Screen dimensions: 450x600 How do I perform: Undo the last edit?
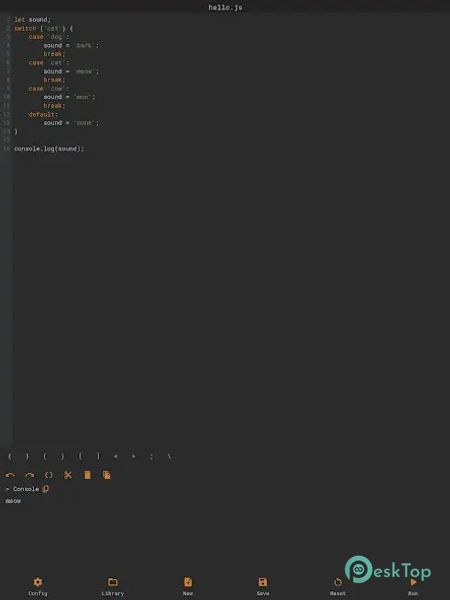[10, 475]
